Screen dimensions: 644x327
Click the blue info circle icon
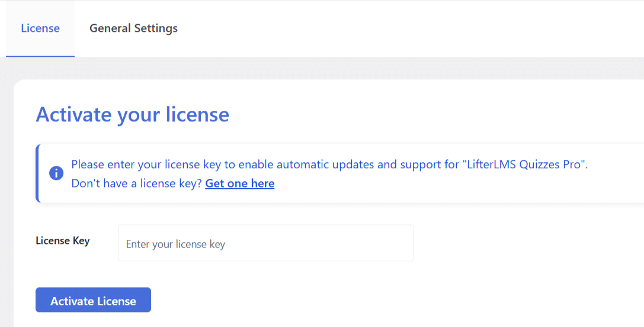pos(56,173)
